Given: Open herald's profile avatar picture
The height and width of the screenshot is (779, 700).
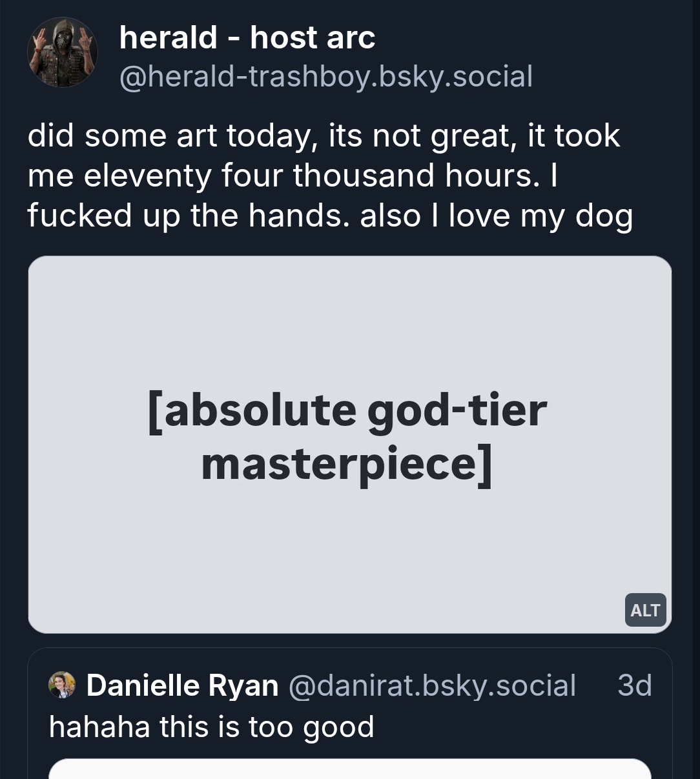Looking at the screenshot, I should coord(63,52).
